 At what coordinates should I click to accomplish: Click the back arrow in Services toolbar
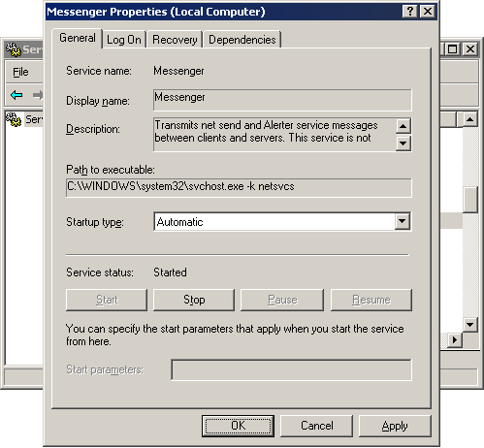pyautogui.click(x=16, y=95)
